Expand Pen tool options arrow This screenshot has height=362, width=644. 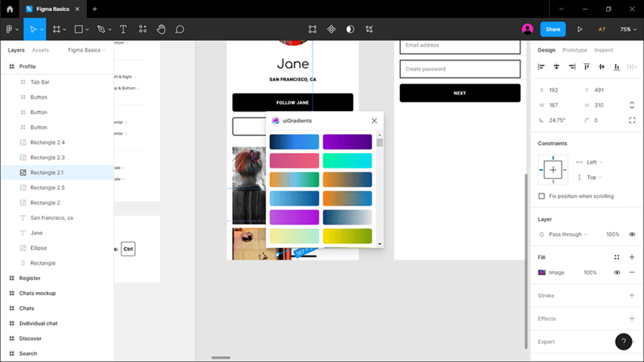pyautogui.click(x=110, y=29)
